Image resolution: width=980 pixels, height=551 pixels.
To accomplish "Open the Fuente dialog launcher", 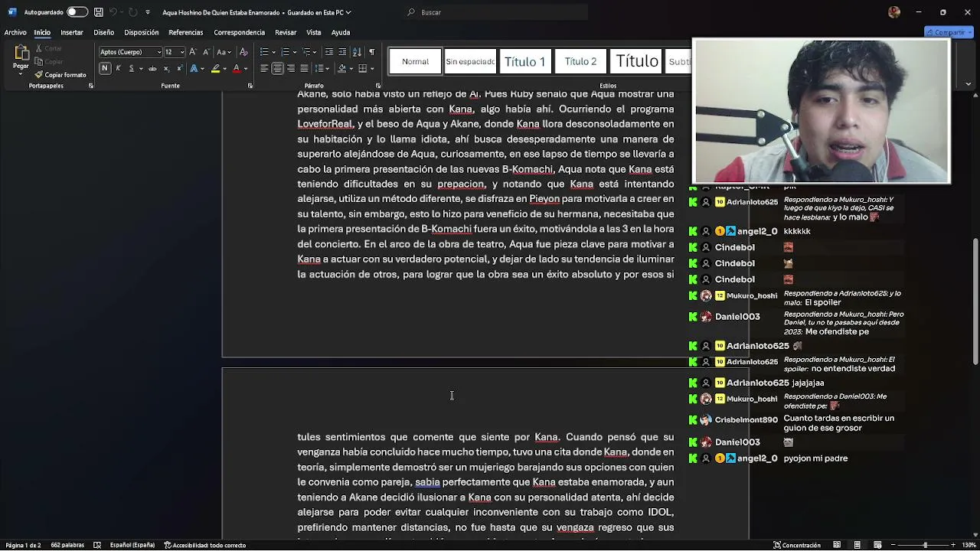I will 250,86.
